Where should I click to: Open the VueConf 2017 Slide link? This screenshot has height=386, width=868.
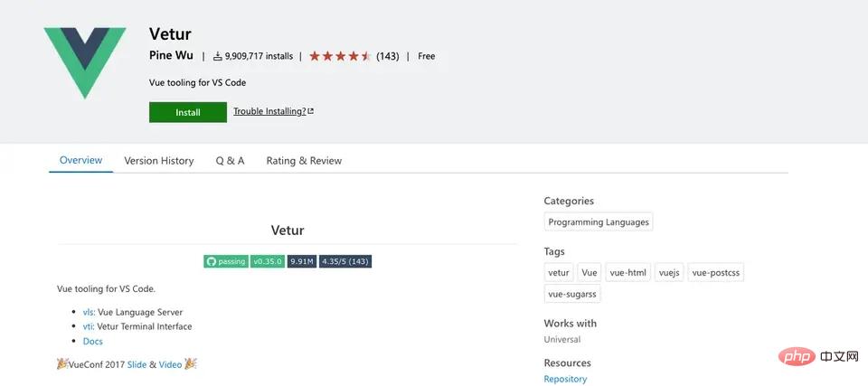click(137, 364)
